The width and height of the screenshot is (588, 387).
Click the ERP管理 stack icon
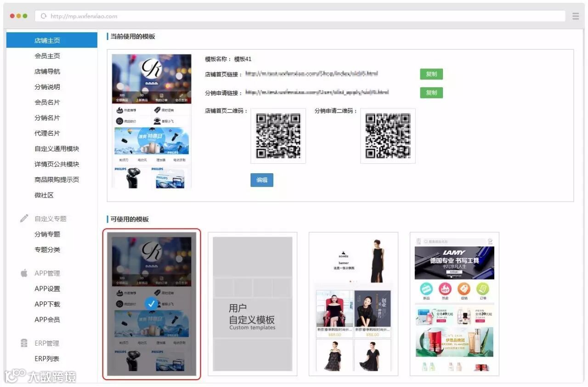click(x=24, y=343)
